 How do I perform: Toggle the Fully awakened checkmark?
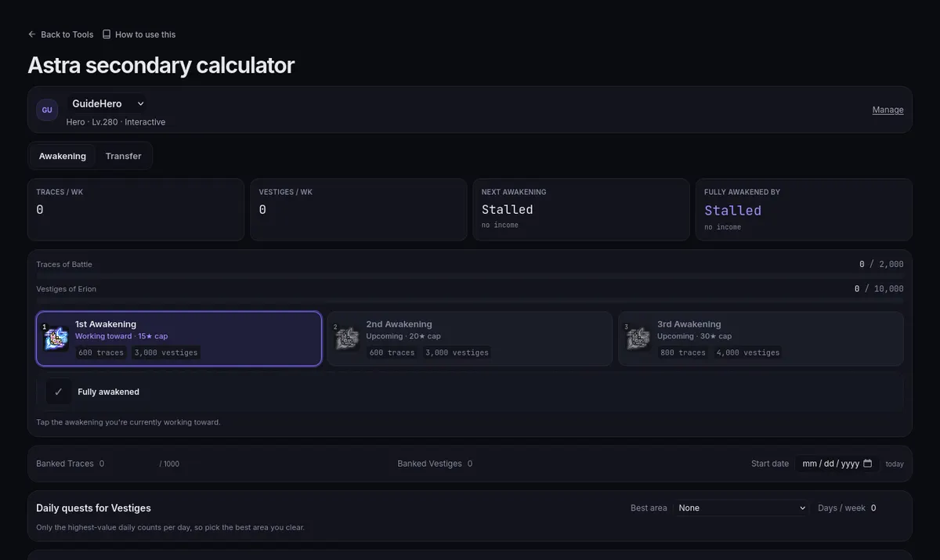[58, 392]
